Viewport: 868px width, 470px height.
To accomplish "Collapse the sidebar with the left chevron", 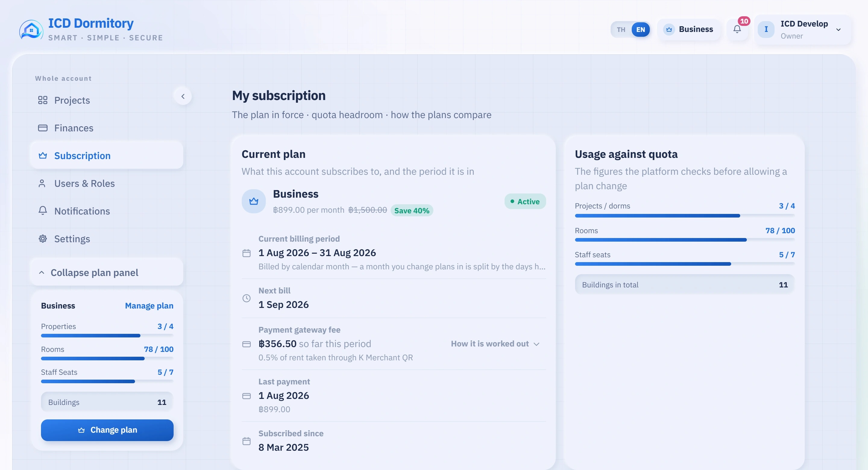I will point(183,96).
